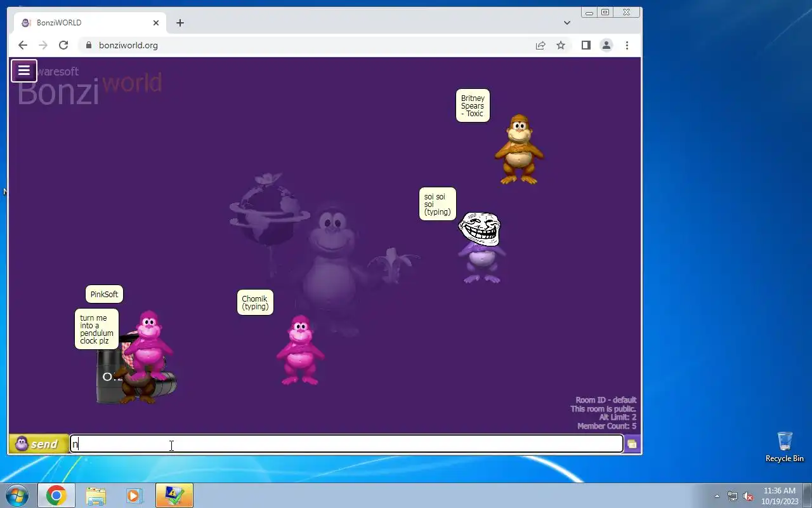The height and width of the screenshot is (508, 812).
Task: Open the hamburger menu in BonziWORLD
Action: click(x=24, y=70)
